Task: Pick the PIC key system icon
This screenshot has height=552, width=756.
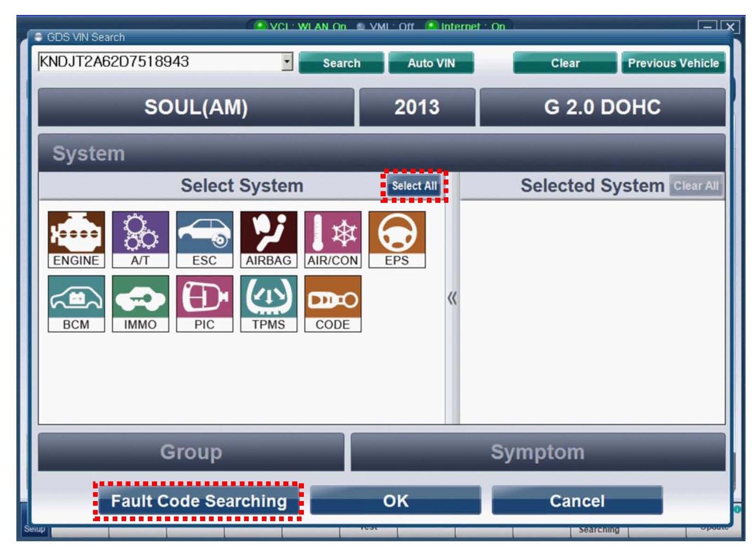Action: pos(204,303)
